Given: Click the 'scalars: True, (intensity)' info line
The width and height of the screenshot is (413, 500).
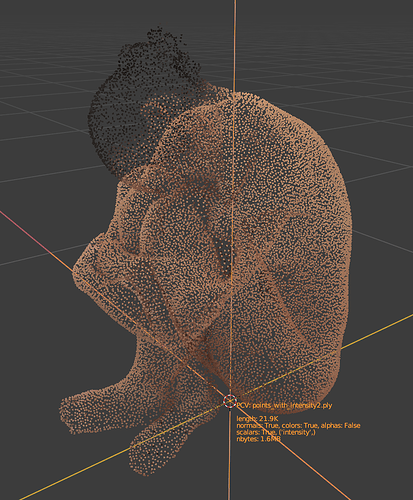Looking at the screenshot, I should [x=276, y=432].
